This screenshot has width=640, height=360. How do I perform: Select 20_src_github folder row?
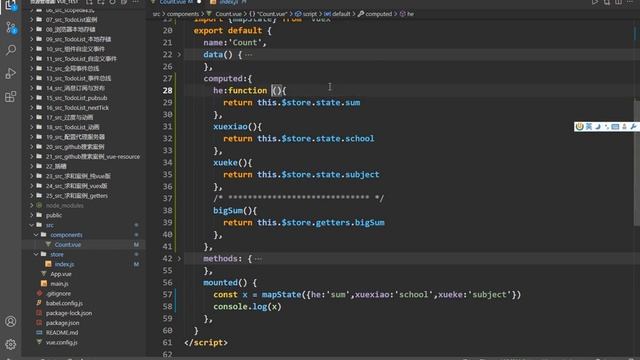coord(75,147)
